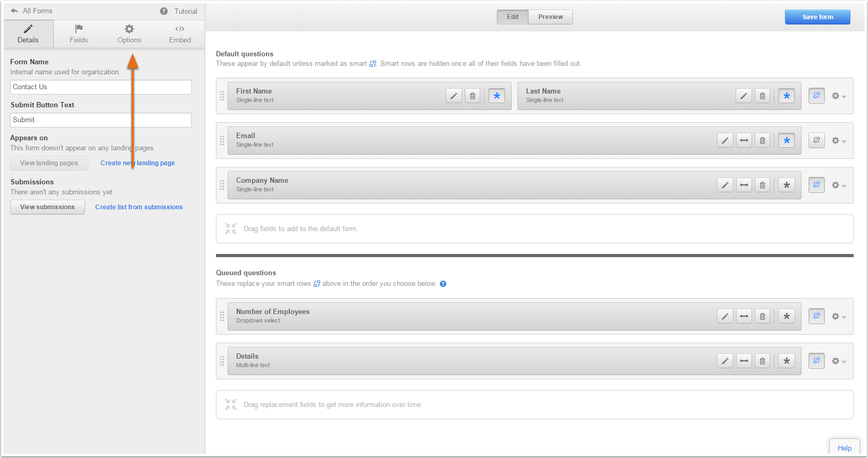Grab the drag handle of Details row
This screenshot has width=868, height=458.
click(222, 361)
